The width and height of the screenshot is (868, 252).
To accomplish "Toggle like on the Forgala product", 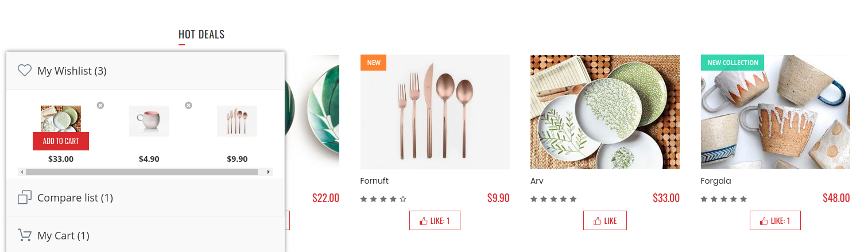I will (775, 220).
